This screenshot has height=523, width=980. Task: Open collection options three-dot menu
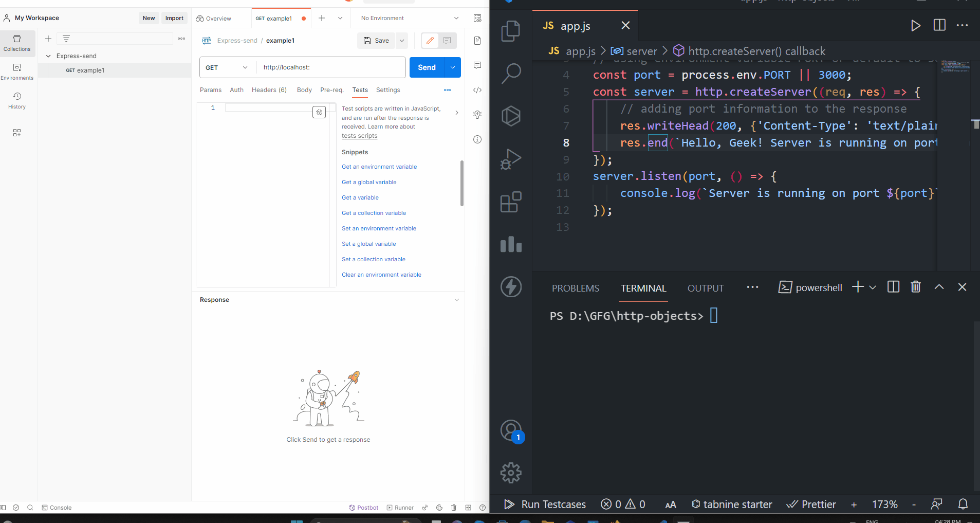pos(181,39)
